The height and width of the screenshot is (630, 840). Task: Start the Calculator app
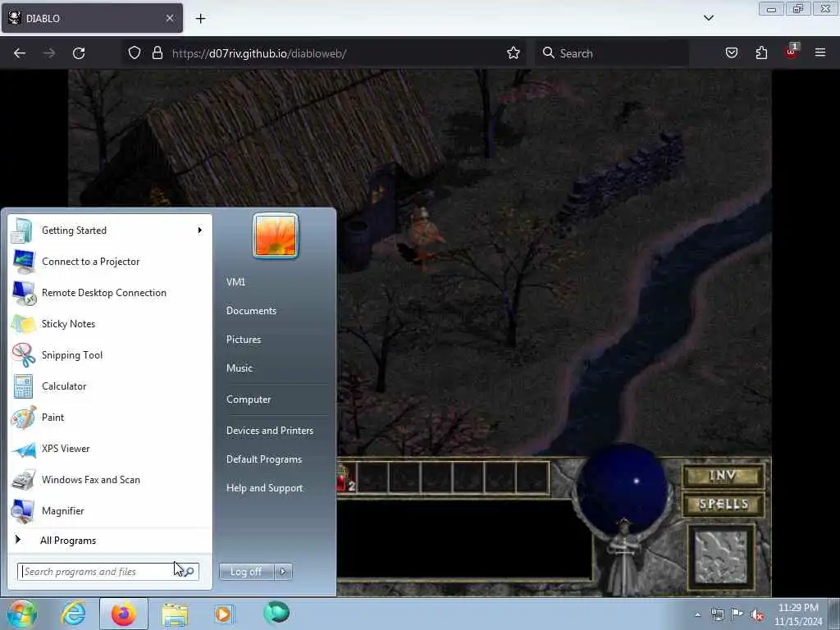tap(110, 386)
